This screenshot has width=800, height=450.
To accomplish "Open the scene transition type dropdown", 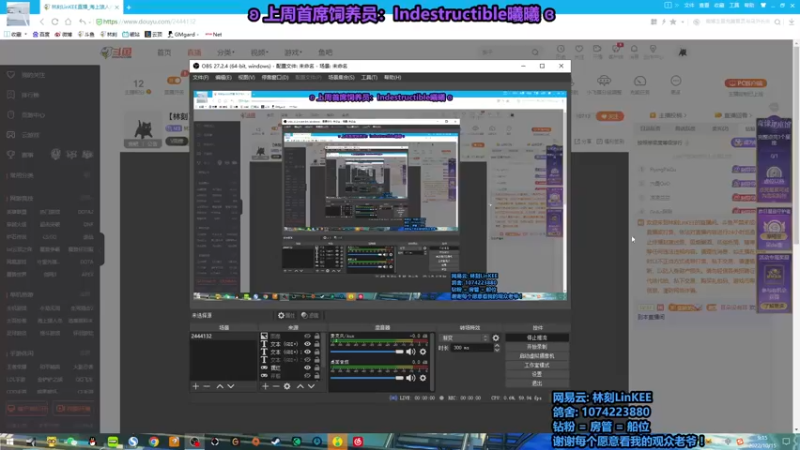I will click(x=465, y=338).
